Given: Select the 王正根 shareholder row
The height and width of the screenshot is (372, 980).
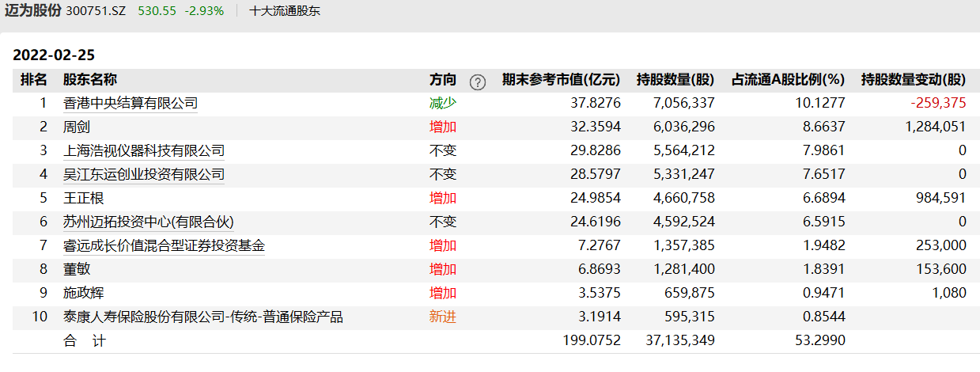Looking at the screenshot, I should click(x=83, y=198).
